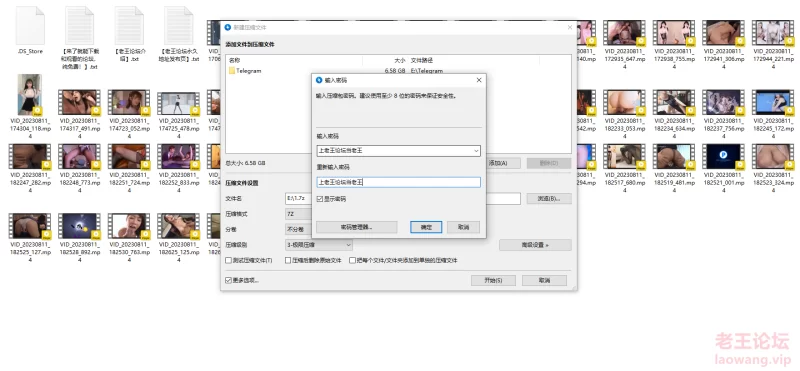The width and height of the screenshot is (800, 371).
Task: Select file VID_20230811_182523_324.mp4
Action: [773, 157]
